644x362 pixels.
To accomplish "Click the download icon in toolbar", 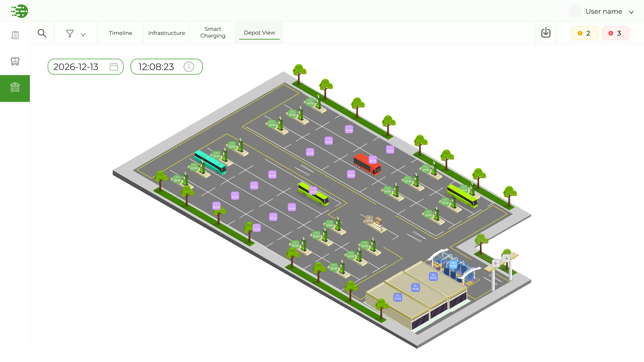I will tap(546, 33).
